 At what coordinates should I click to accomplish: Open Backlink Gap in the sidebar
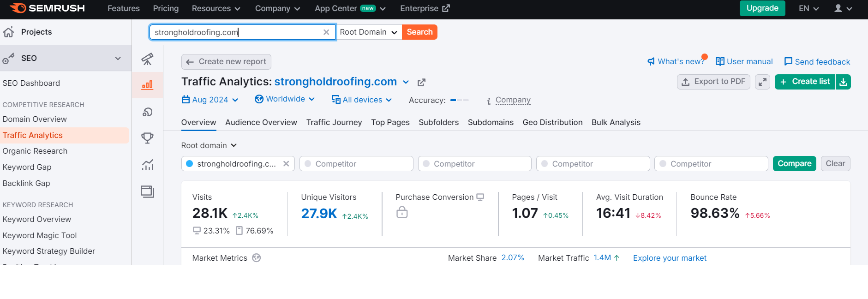(x=26, y=183)
